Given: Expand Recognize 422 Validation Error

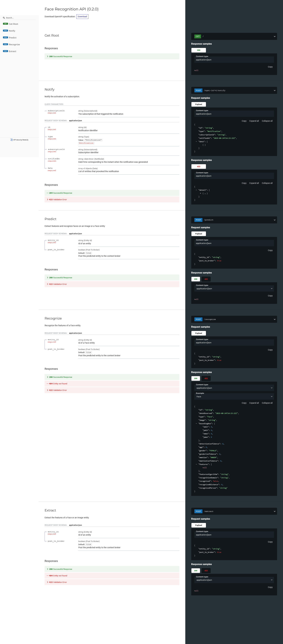Looking at the screenshot, I should 112,390.
